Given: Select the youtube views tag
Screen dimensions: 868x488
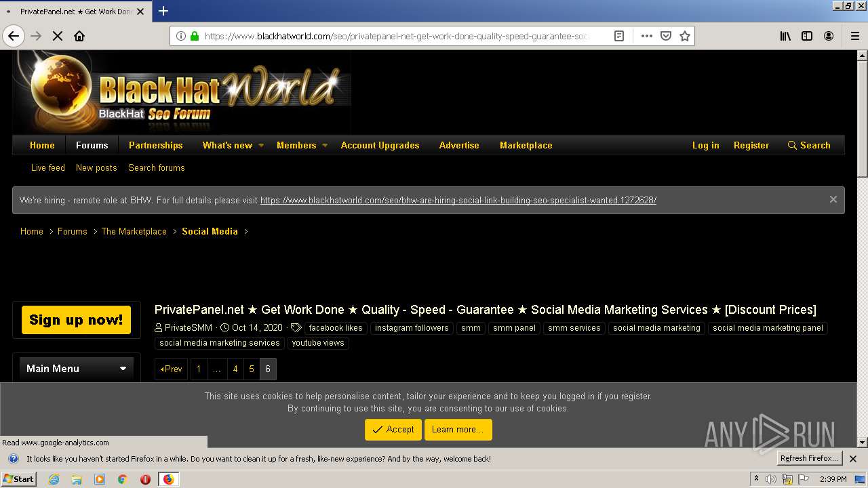Looking at the screenshot, I should [x=318, y=343].
